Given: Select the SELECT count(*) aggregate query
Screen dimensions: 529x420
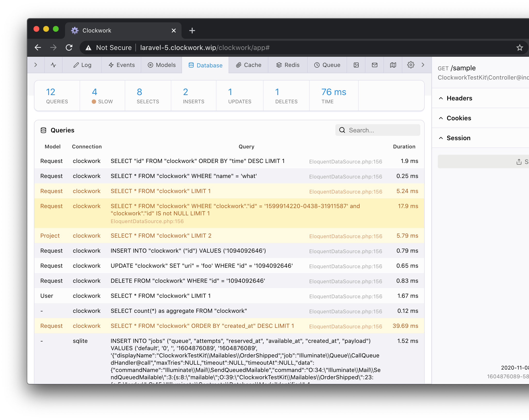Looking at the screenshot, I should (x=229, y=311).
